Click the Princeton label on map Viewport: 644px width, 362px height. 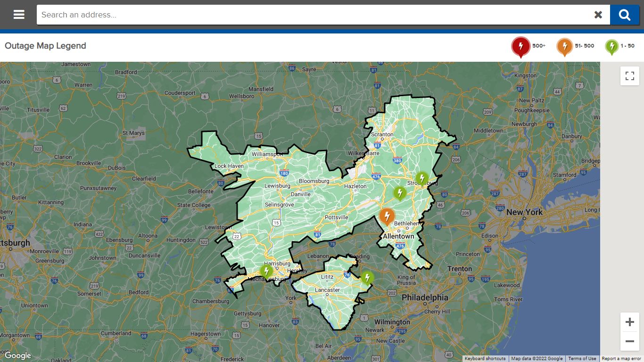tap(468, 254)
